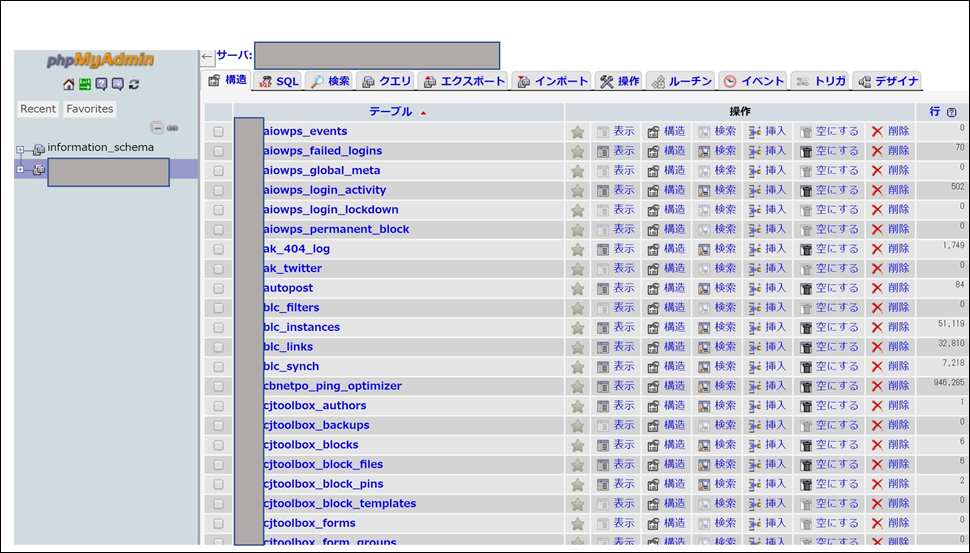Sort by テーブル column header
The image size is (970, 553).
click(390, 112)
